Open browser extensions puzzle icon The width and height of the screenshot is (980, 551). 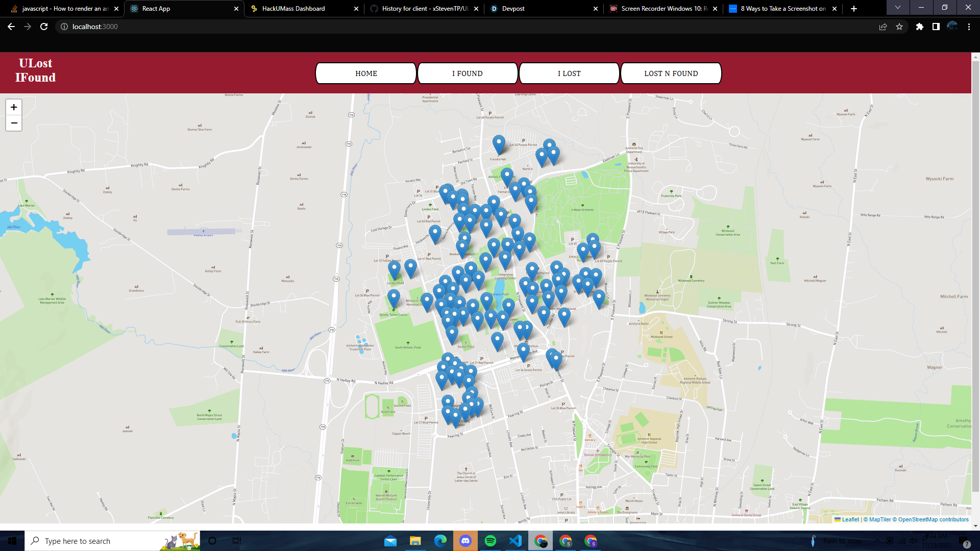pyautogui.click(x=919, y=27)
